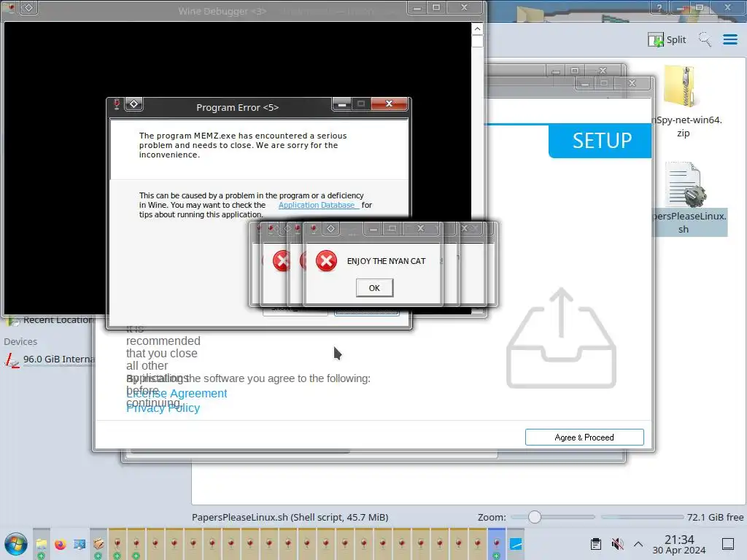Adjust the Zoom slider handle in the status bar
This screenshot has width=747, height=560.
pyautogui.click(x=535, y=517)
